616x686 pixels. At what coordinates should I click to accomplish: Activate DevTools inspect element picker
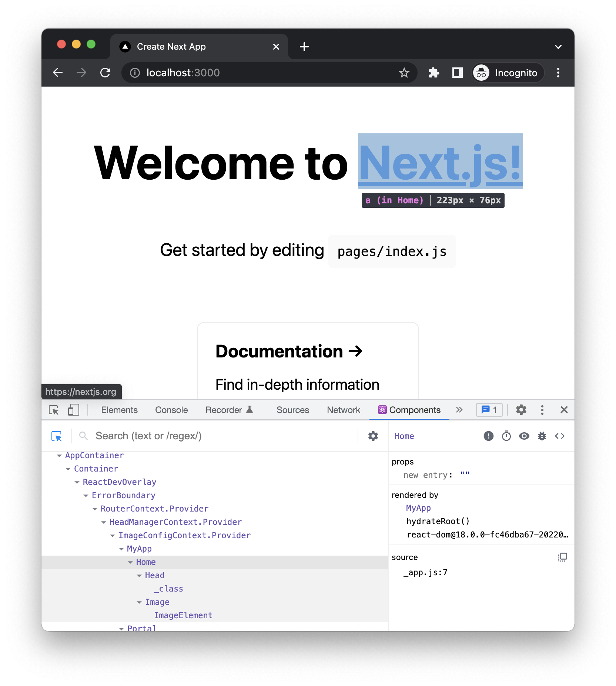click(54, 410)
